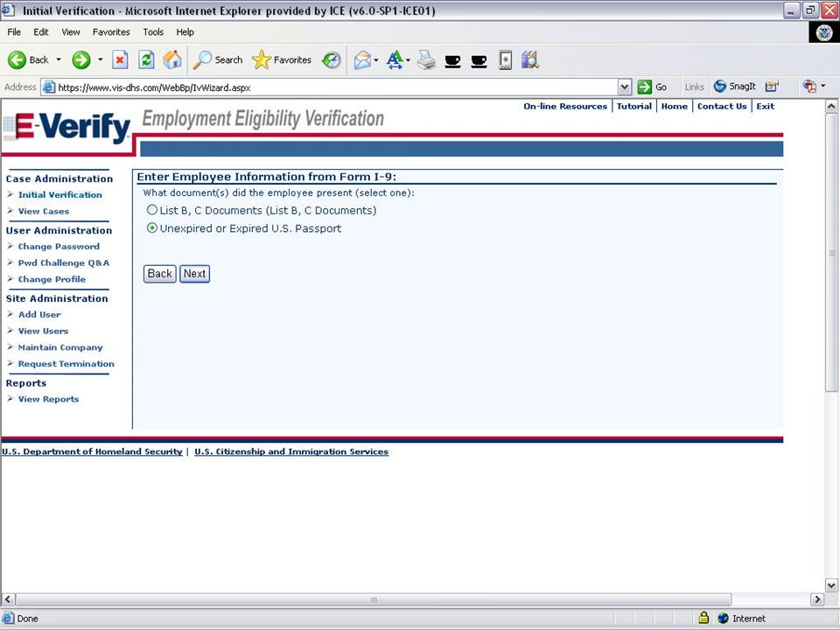This screenshot has height=630, width=840.
Task: Click the page icon in the address bar
Action: [49, 87]
